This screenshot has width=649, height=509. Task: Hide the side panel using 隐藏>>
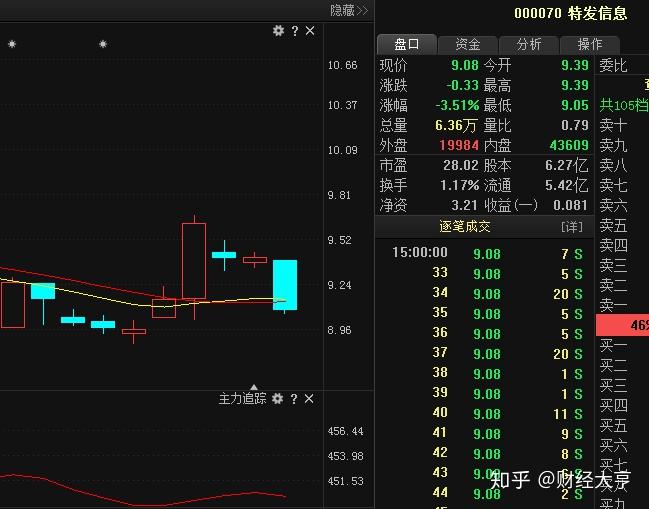(x=349, y=10)
